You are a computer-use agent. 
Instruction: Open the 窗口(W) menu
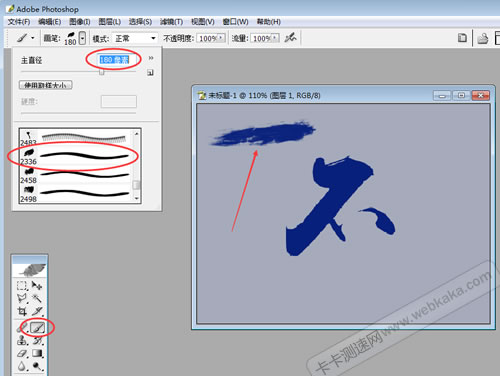(x=235, y=22)
